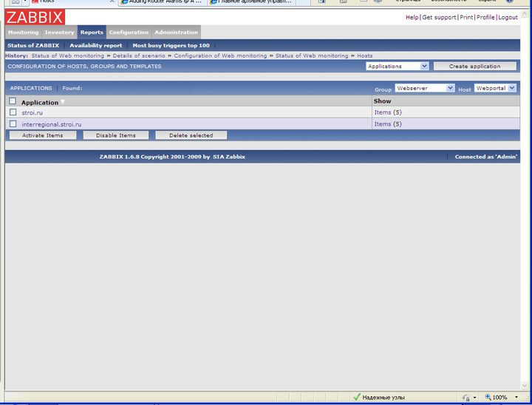Viewport: 532px width, 405px height.
Task: Open the Host Webportal dropdown
Action: (x=495, y=88)
